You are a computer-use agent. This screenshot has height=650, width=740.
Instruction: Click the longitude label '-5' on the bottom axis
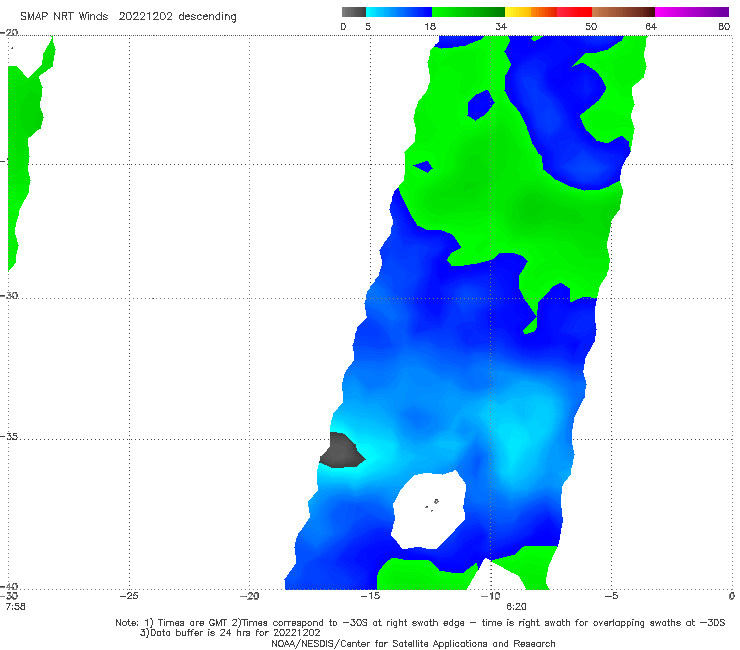tap(611, 596)
